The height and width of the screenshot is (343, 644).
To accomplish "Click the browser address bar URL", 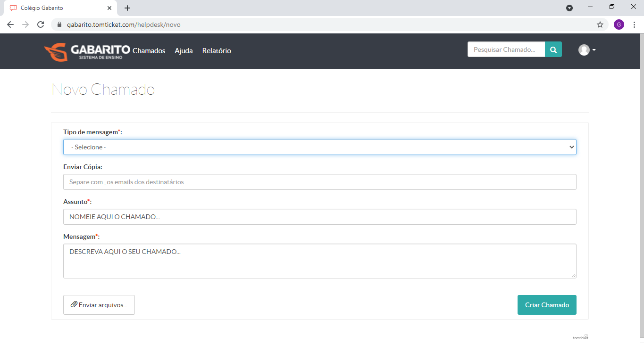I will pyautogui.click(x=124, y=24).
